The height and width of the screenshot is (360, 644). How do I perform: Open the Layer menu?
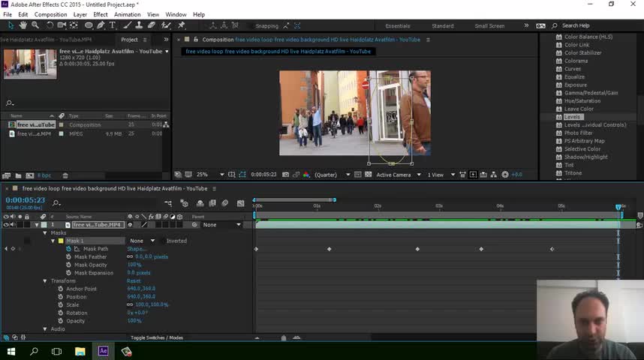click(80, 14)
